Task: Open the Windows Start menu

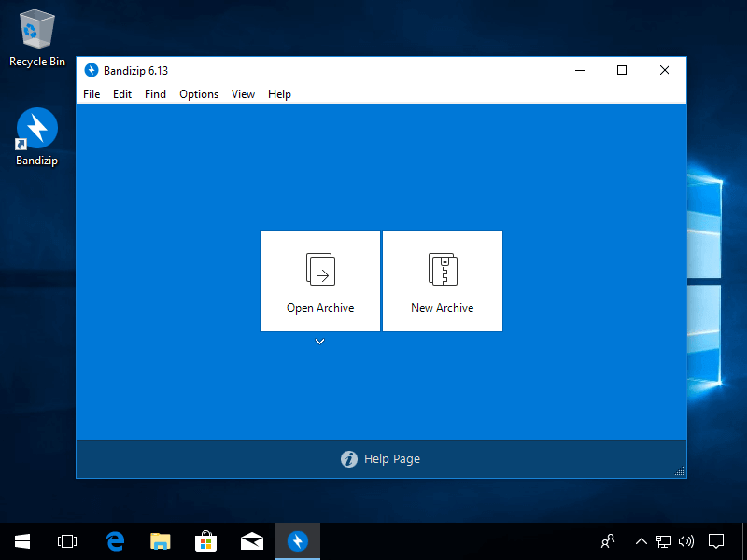Action: click(22, 541)
